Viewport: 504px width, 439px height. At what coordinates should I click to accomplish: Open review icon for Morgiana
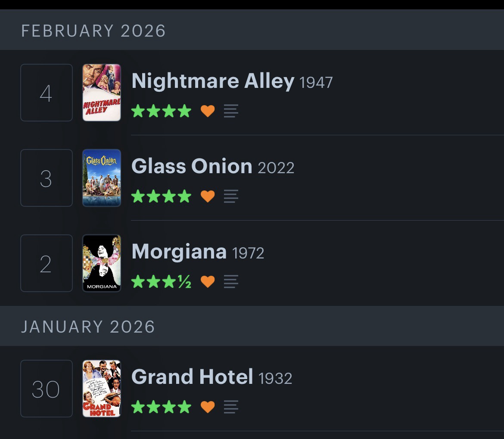[x=231, y=282]
